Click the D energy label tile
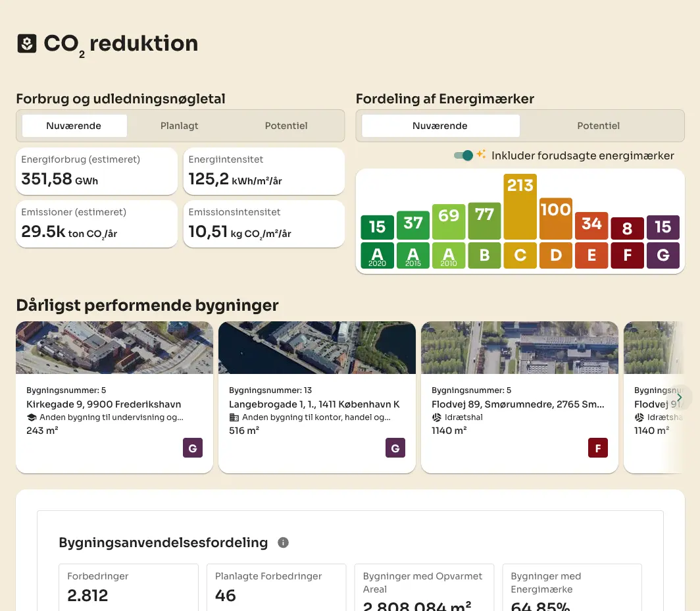700x611 pixels. coord(556,255)
